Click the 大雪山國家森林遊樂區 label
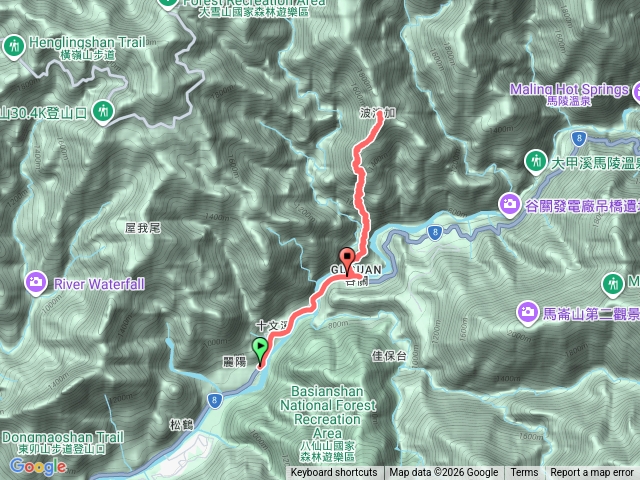The height and width of the screenshot is (480, 640). [x=253, y=12]
